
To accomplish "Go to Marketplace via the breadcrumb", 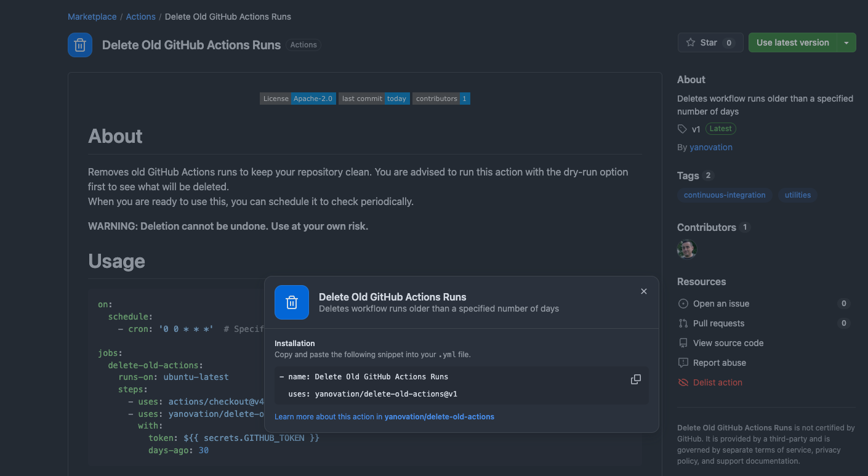I will pos(92,17).
